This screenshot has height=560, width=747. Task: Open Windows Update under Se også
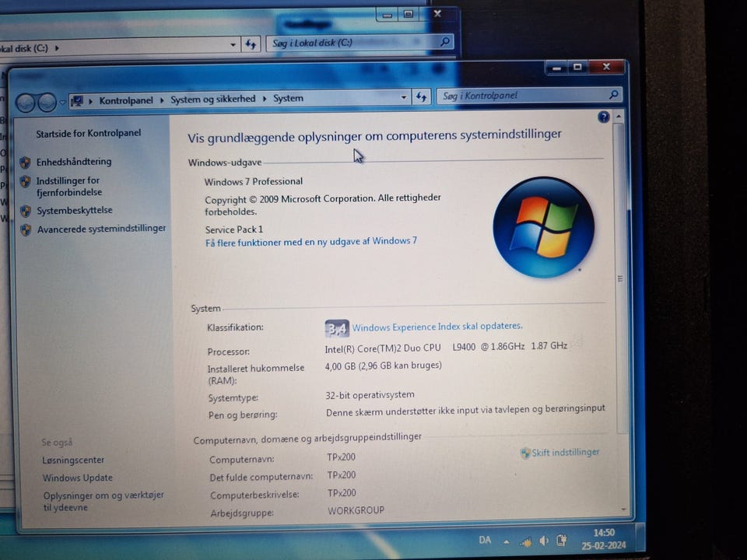pos(78,478)
